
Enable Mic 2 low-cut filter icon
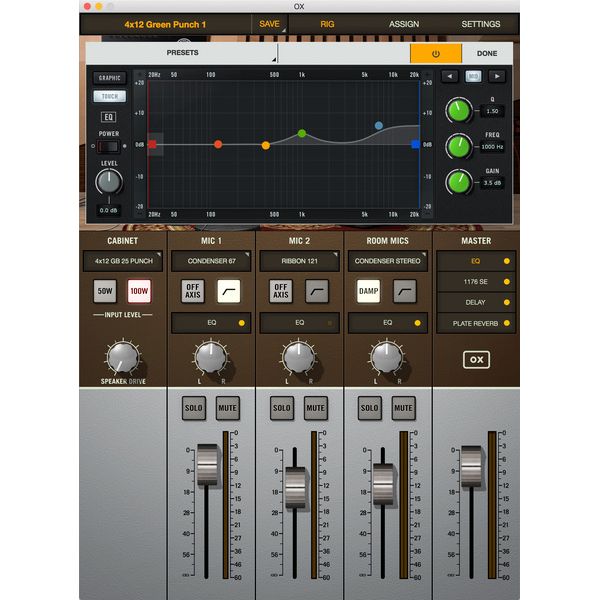(x=317, y=291)
